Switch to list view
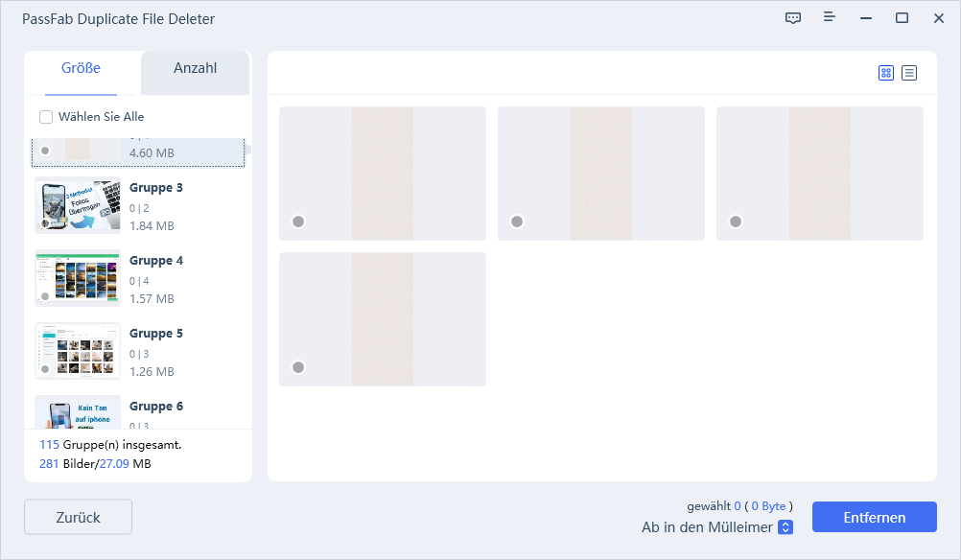The image size is (961, 560). (x=909, y=73)
